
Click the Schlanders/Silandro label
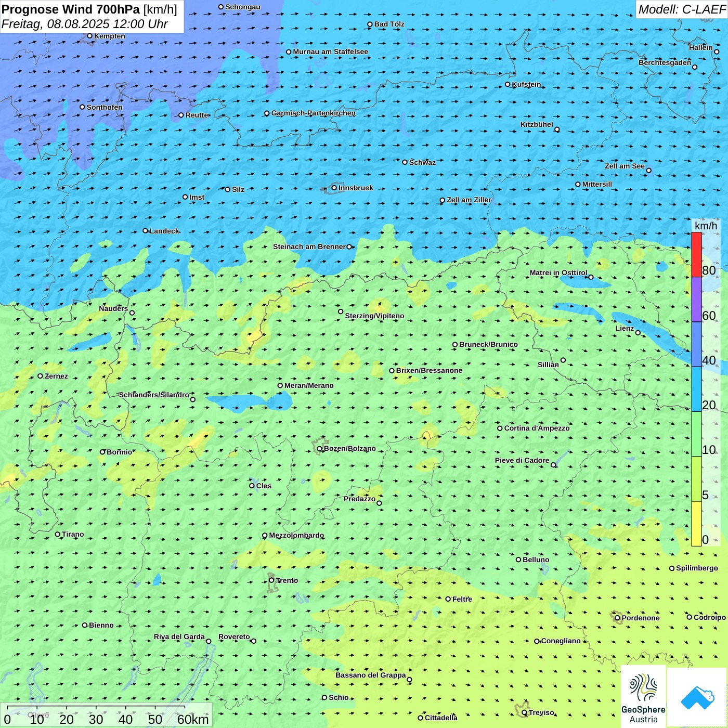(154, 395)
